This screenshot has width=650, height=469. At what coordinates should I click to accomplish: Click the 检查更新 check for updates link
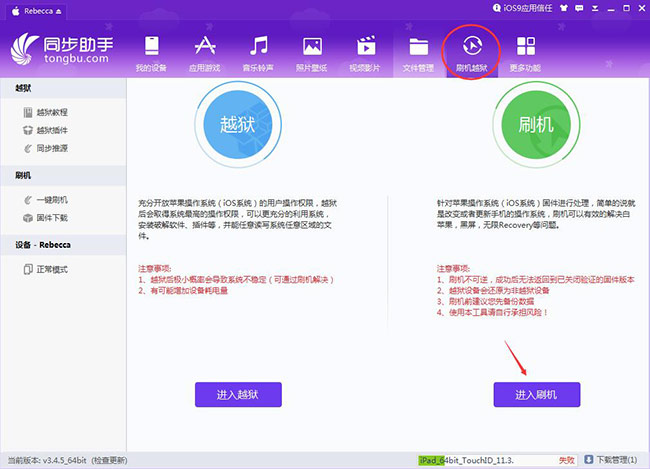[109, 460]
